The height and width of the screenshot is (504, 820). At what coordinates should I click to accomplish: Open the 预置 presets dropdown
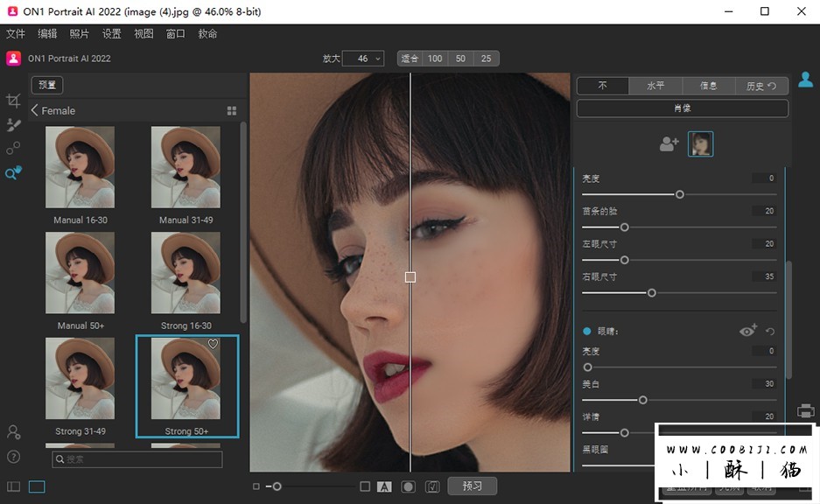point(46,85)
